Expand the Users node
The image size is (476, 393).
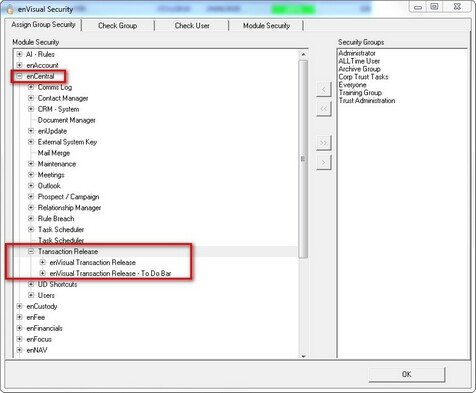31,295
